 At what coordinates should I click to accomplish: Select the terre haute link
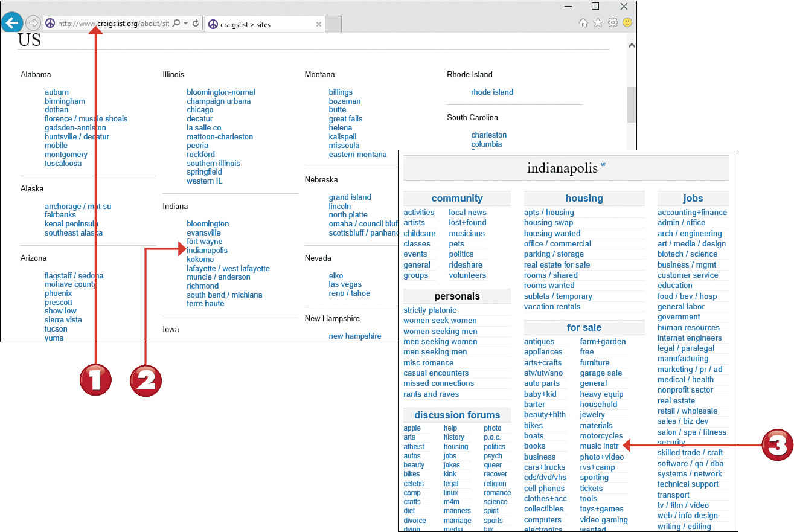click(205, 304)
